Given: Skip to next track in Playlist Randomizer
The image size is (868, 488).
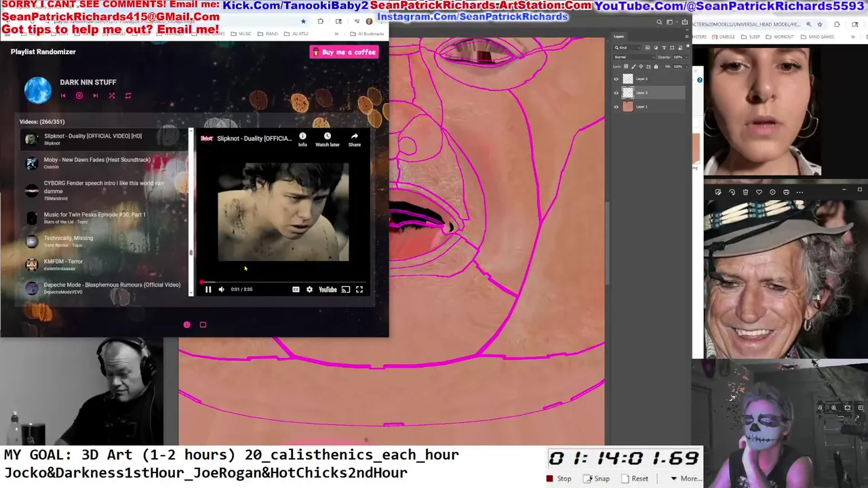Looking at the screenshot, I should point(96,96).
